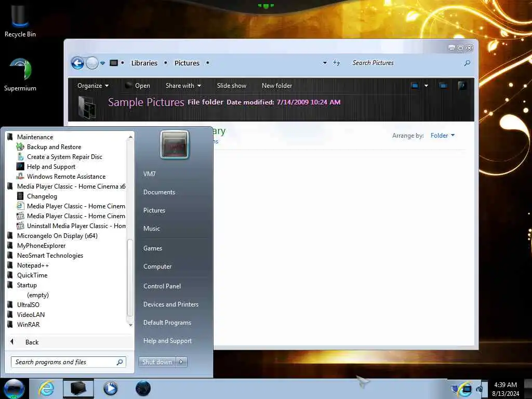Open Games from Start menu
This screenshot has height=399, width=532.
pos(153,248)
